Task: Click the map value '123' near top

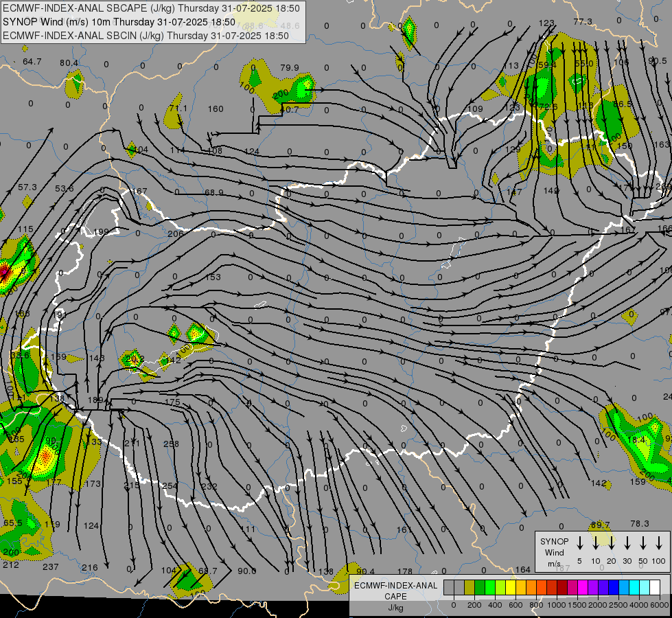Action: pos(546,23)
